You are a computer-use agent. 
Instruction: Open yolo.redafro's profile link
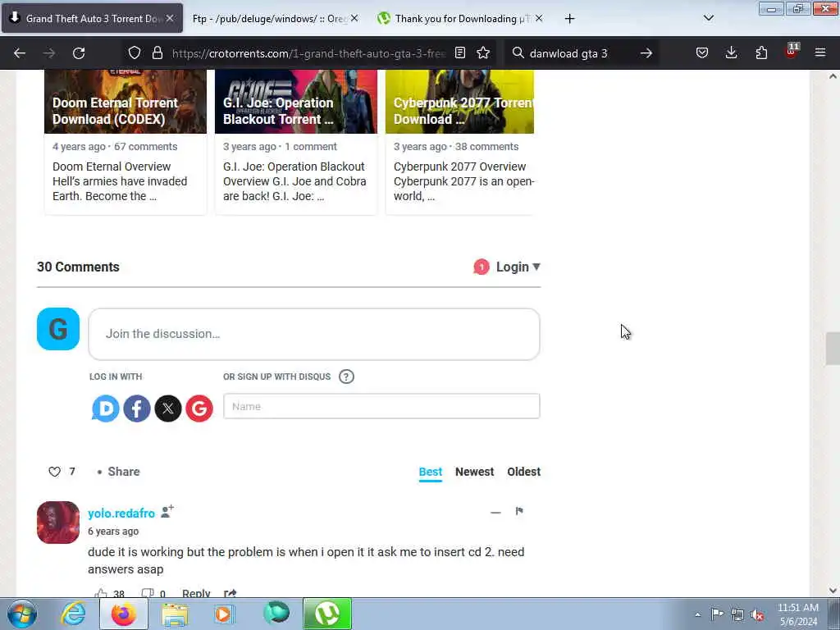121,514
